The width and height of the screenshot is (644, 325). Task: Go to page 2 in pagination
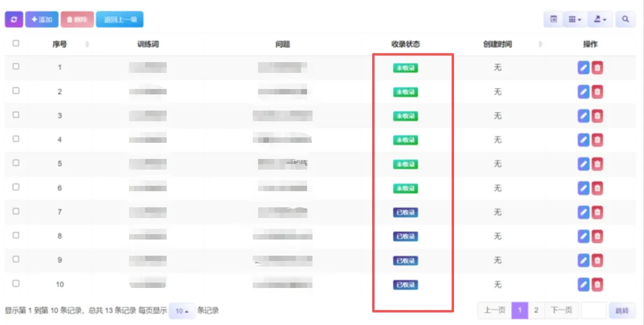click(x=536, y=310)
